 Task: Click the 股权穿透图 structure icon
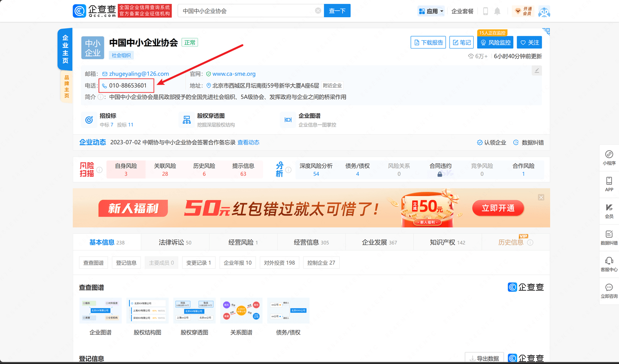pyautogui.click(x=187, y=120)
